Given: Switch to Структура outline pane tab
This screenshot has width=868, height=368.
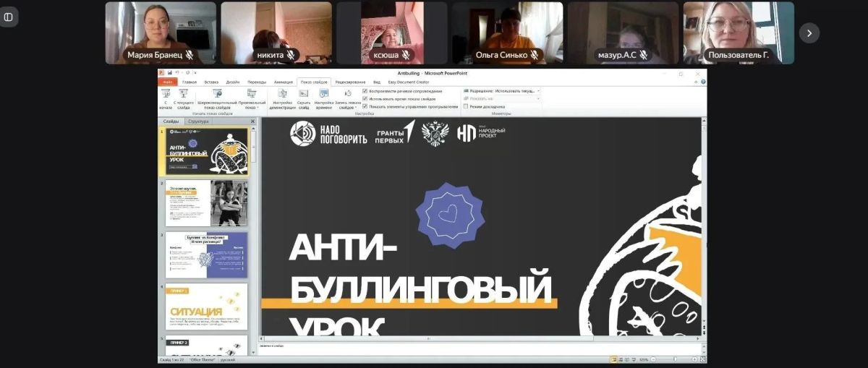Looking at the screenshot, I should [x=198, y=121].
